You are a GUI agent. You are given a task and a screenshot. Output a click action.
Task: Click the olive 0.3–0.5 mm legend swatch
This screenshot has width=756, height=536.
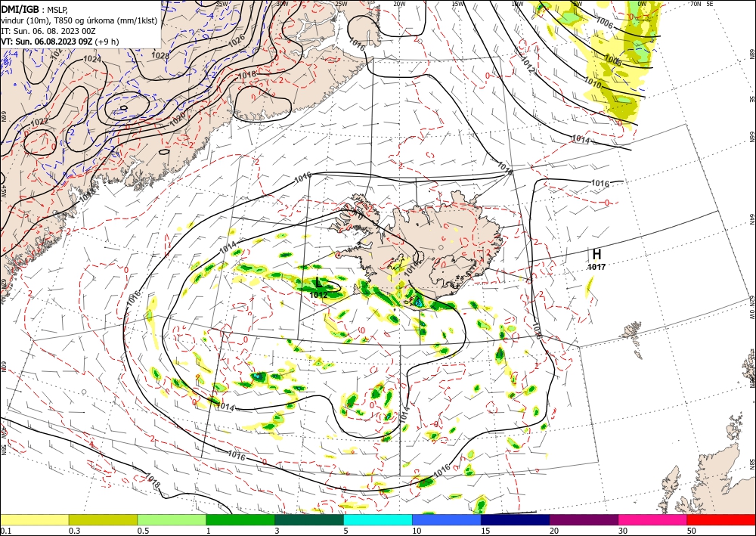click(x=103, y=519)
